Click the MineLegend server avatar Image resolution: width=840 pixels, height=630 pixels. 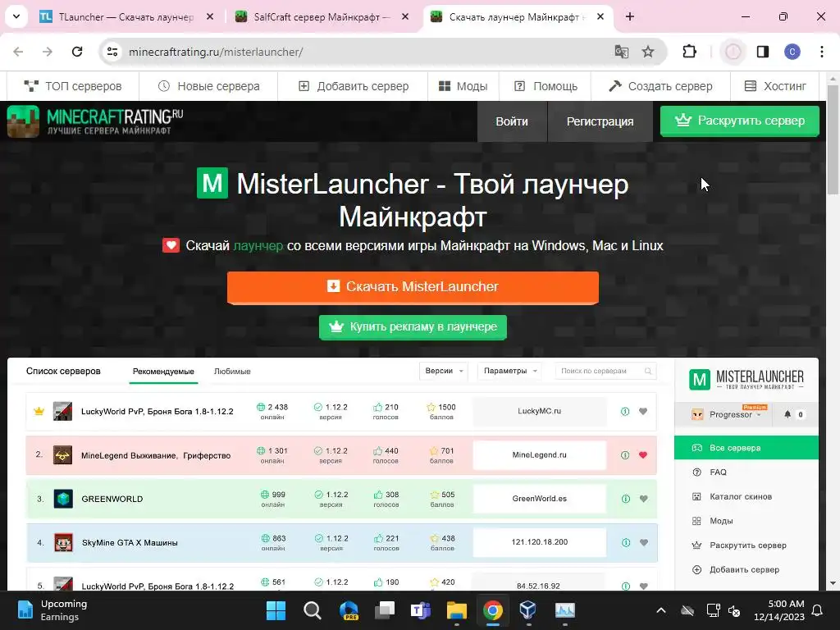click(x=62, y=455)
